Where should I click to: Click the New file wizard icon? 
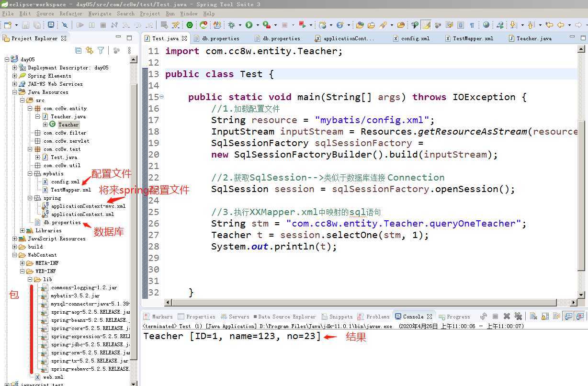8,24
